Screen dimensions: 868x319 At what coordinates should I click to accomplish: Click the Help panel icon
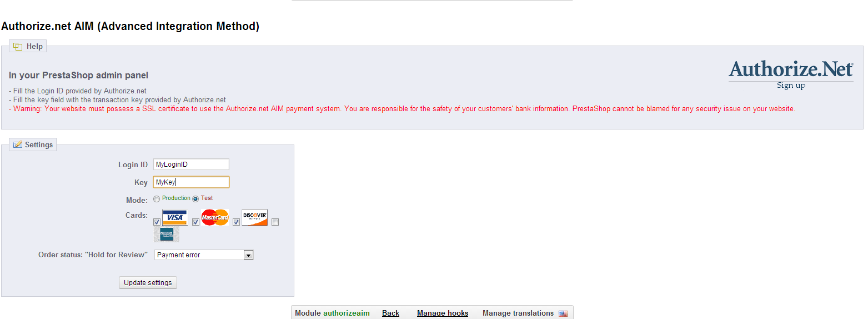[18, 47]
